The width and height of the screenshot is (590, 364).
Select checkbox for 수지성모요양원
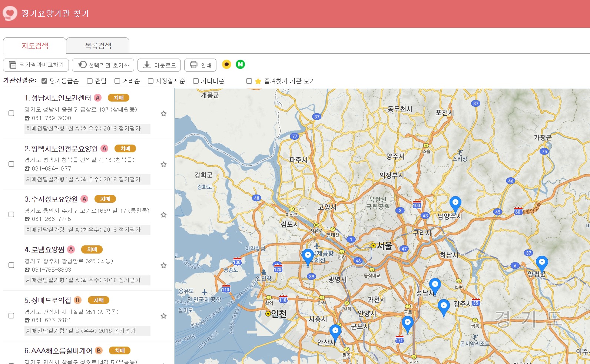pyautogui.click(x=11, y=215)
